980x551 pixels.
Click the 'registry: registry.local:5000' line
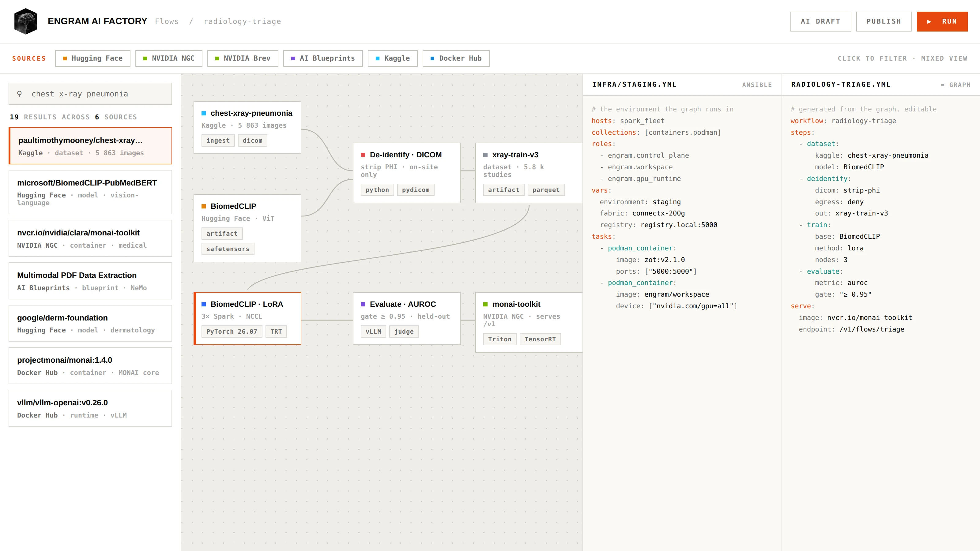658,225
